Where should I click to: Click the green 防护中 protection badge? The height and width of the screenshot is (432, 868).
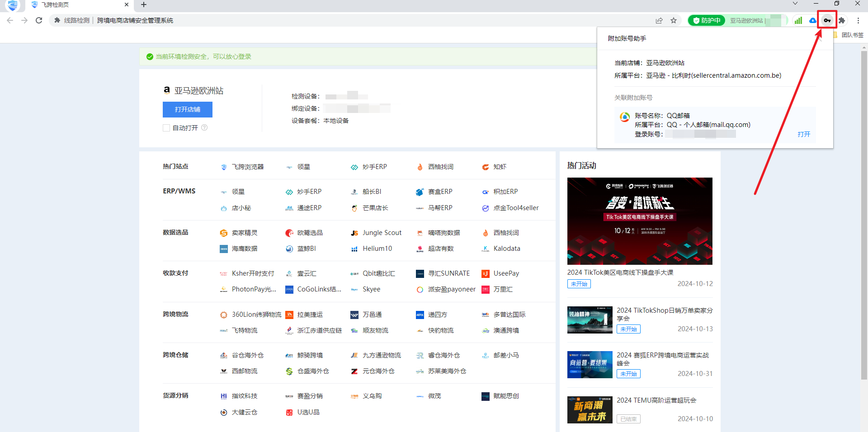(707, 20)
